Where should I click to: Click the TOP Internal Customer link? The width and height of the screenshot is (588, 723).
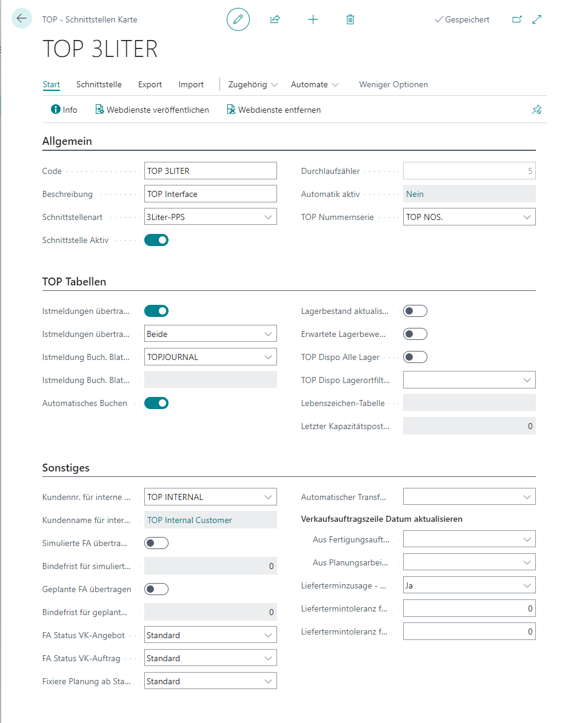[190, 520]
